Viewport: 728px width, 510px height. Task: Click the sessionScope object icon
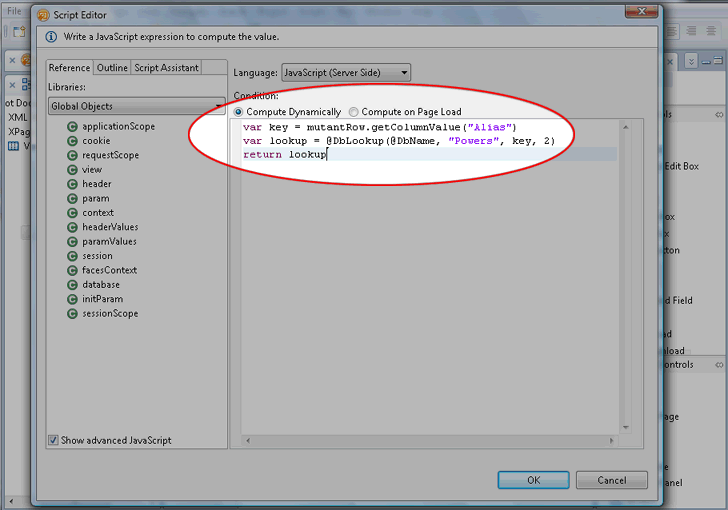[72, 314]
